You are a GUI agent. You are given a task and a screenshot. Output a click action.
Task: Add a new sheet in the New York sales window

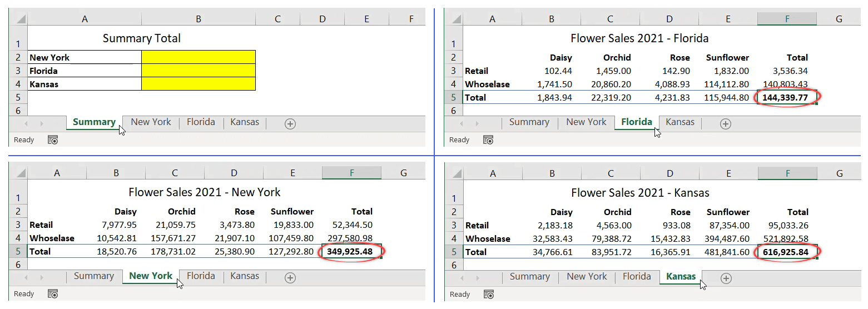[x=290, y=278]
